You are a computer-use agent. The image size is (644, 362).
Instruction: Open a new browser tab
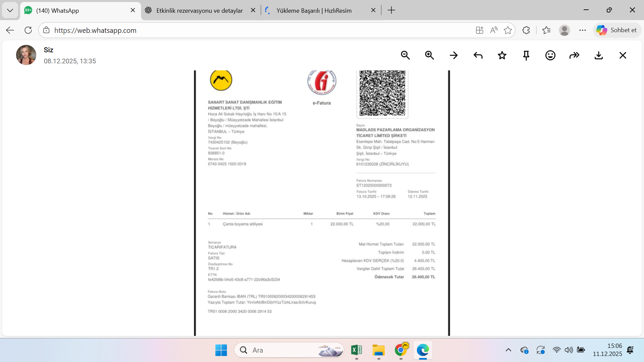pos(391,10)
